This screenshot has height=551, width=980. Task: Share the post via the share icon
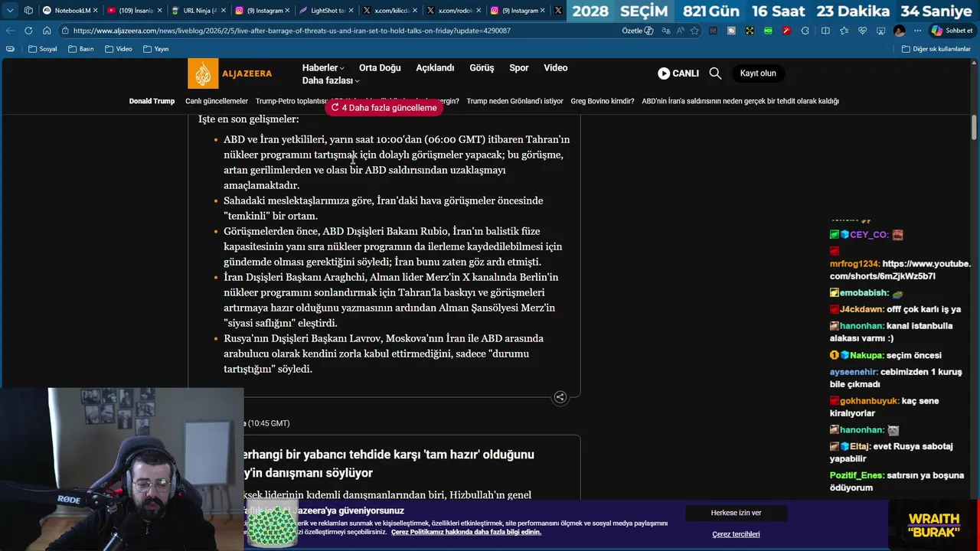(x=560, y=396)
